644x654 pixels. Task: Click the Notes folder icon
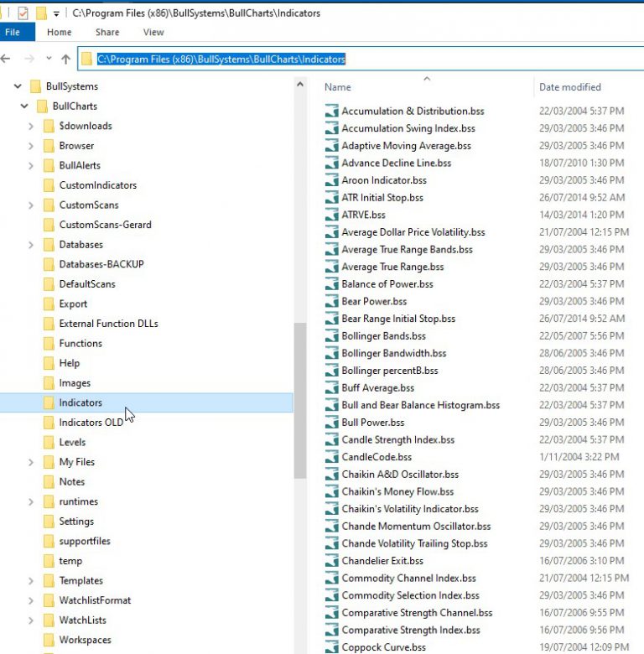coord(49,482)
